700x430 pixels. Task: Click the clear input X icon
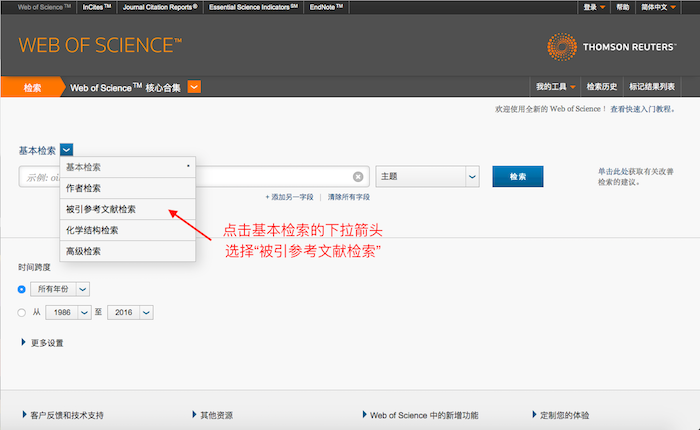[x=358, y=177]
